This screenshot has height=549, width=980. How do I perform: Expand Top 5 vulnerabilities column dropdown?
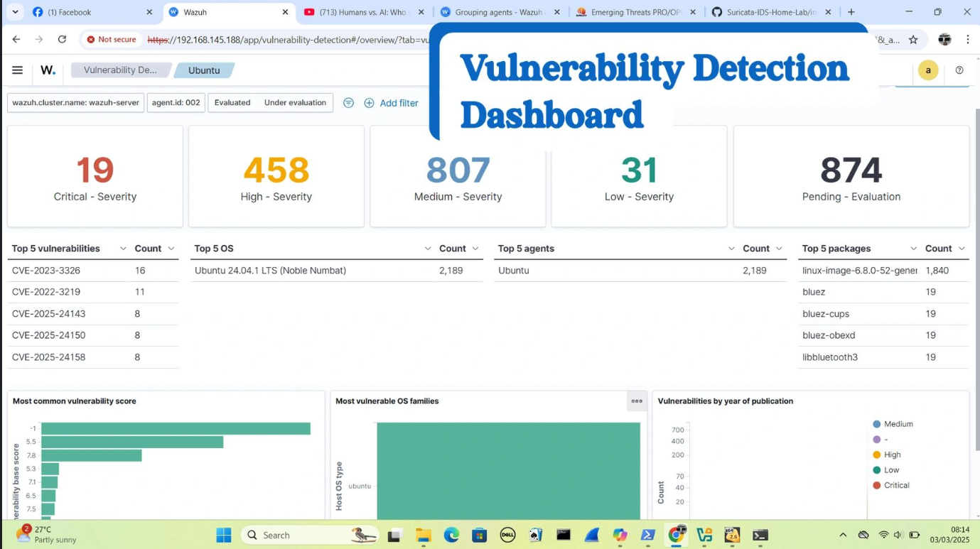point(123,249)
